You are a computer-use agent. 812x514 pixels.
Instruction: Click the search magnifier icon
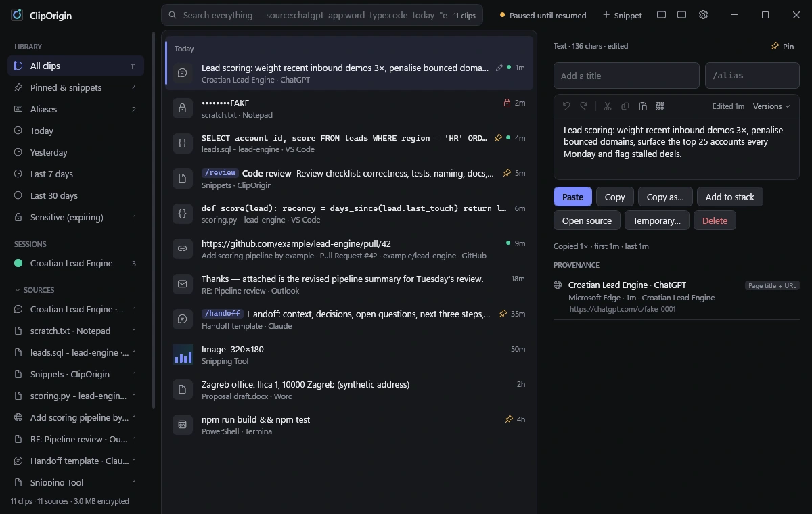tap(173, 15)
